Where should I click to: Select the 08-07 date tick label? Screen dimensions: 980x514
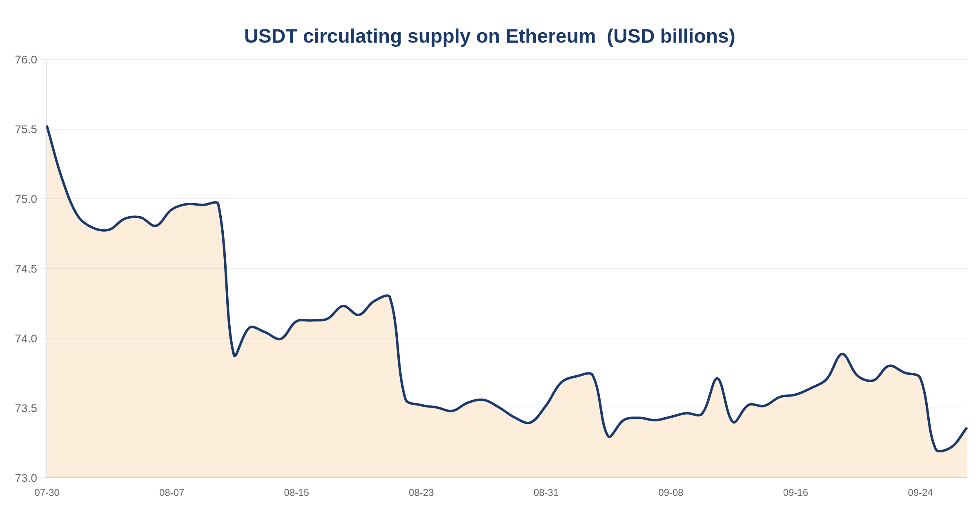[x=171, y=493]
